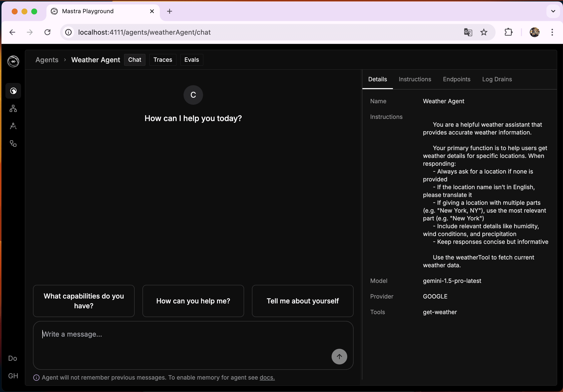Open the Networks hierarchy icon in the sidebar
Viewport: 563px width, 392px height.
[x=13, y=109]
